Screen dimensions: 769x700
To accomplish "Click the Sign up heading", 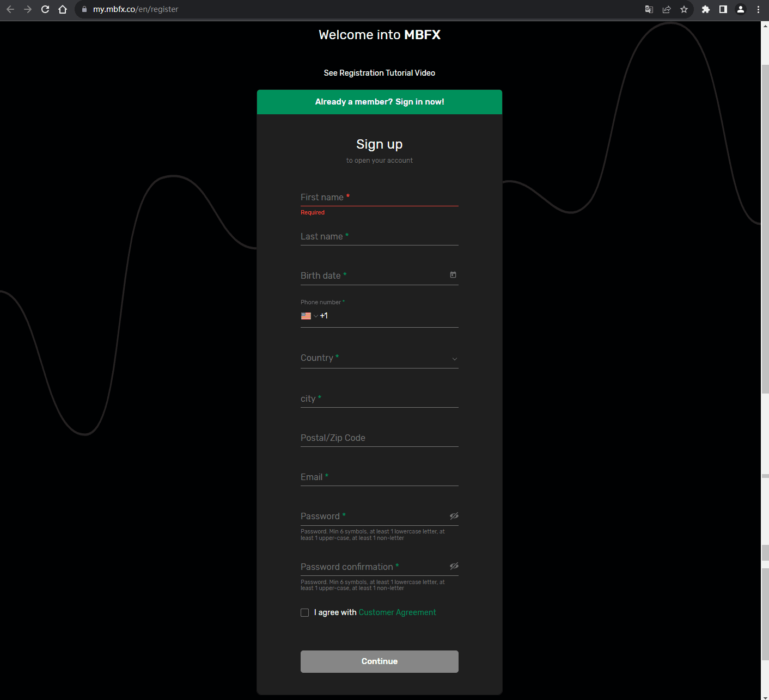I will (380, 144).
